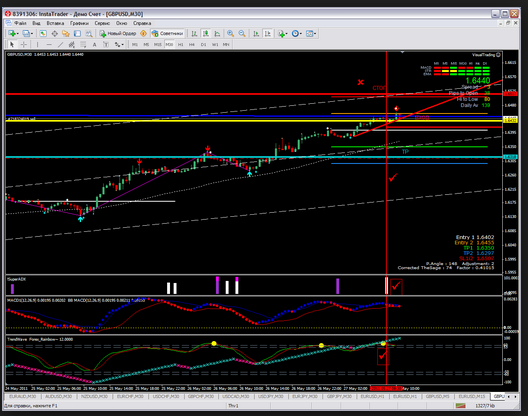The width and height of the screenshot is (528, 416).
Task: Restore the inner chart window
Action: [508, 23]
